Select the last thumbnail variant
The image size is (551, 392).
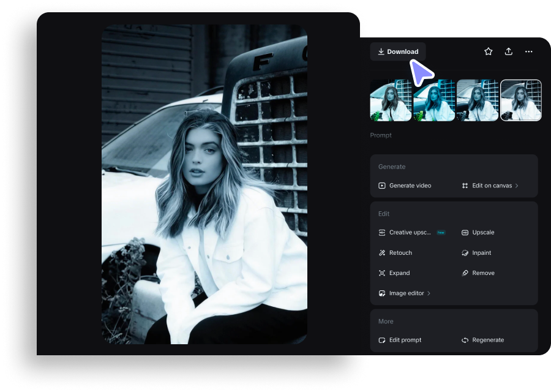coord(521,100)
